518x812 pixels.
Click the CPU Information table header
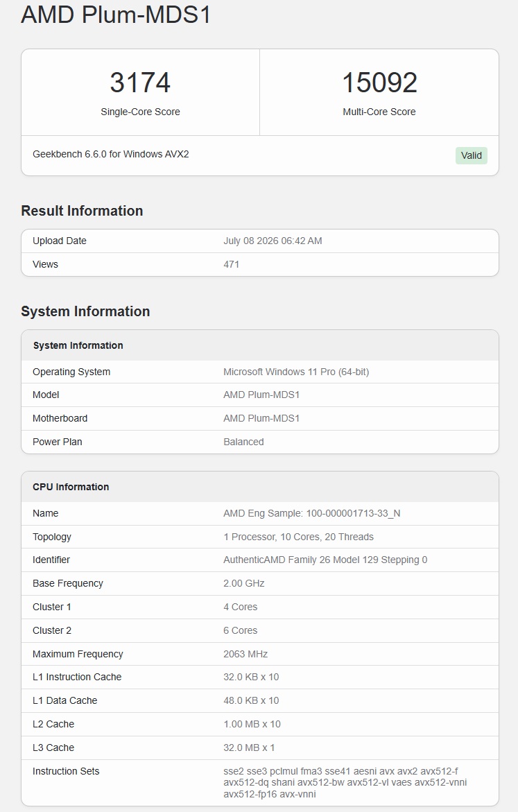71,487
